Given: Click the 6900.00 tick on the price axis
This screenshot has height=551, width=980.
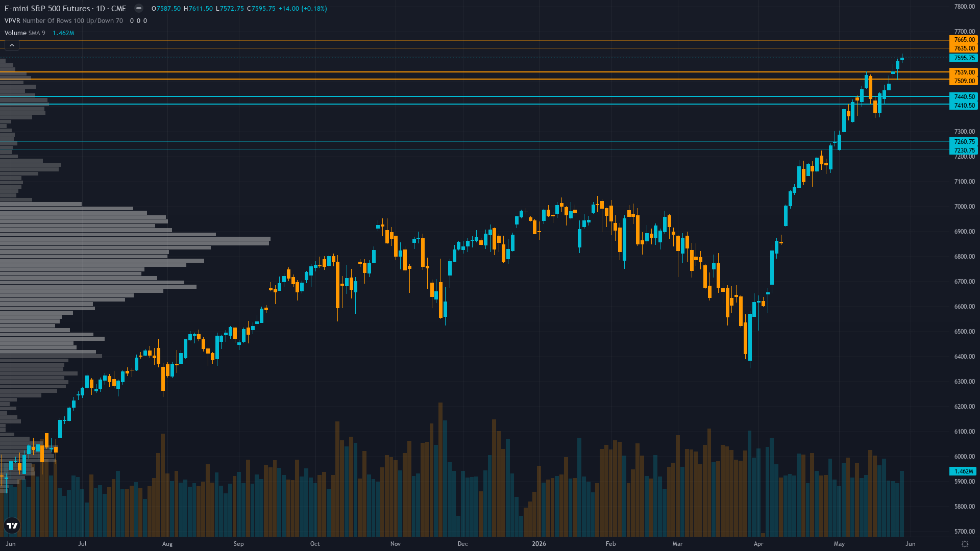Looking at the screenshot, I should point(964,232).
